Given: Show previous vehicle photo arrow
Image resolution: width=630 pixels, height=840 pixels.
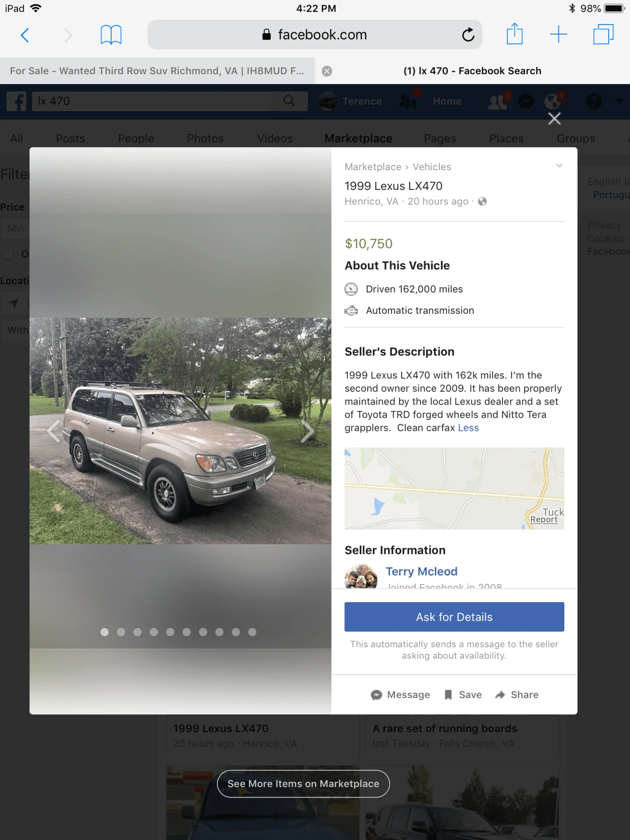Looking at the screenshot, I should pos(54,431).
